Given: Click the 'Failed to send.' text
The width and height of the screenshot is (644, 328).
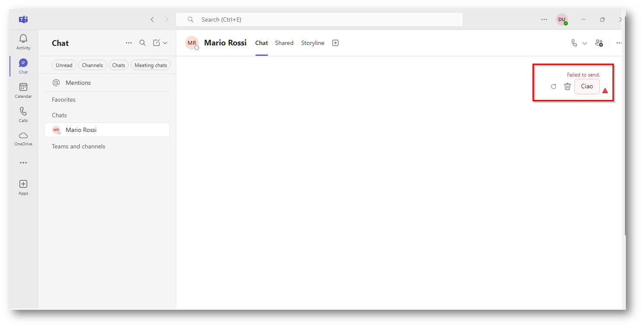Looking at the screenshot, I should pyautogui.click(x=583, y=75).
